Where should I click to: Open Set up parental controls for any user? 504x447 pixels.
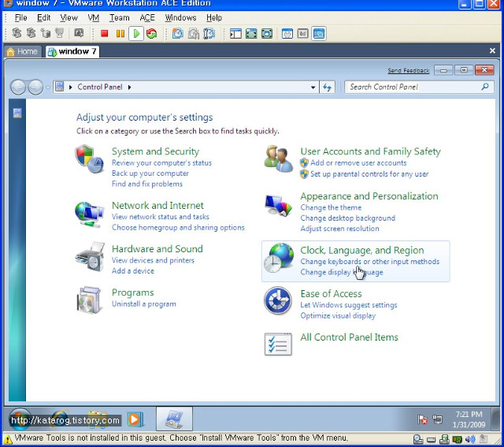coord(369,174)
